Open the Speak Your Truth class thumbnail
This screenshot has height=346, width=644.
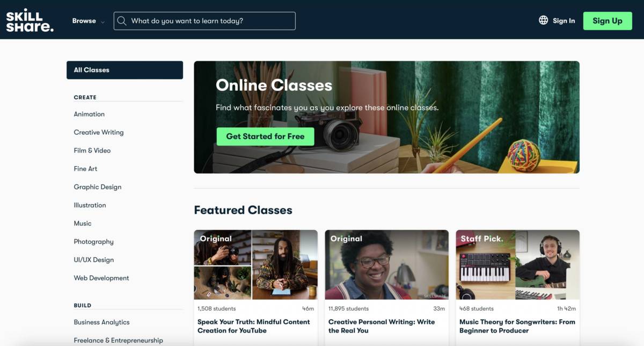255,265
